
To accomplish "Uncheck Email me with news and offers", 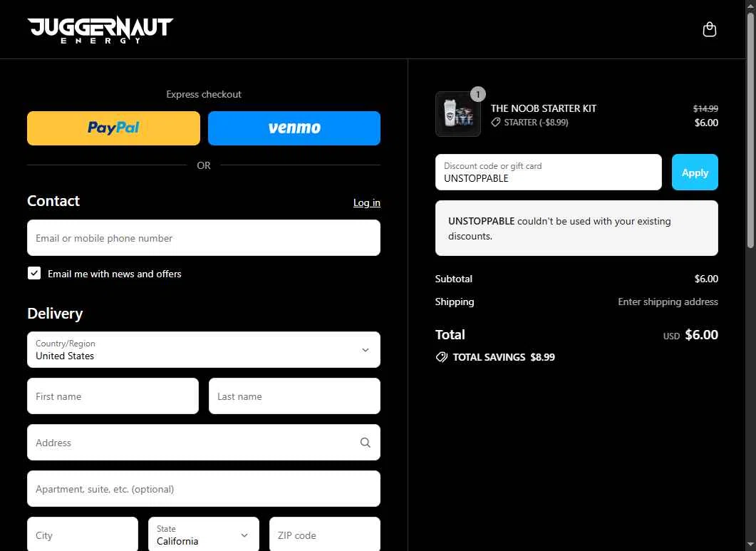I will point(34,273).
